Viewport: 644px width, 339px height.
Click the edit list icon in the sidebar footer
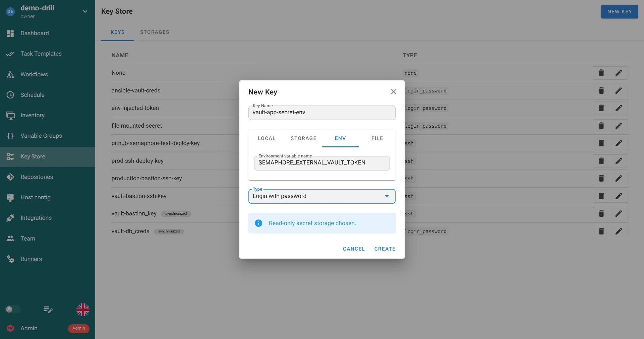(48, 310)
